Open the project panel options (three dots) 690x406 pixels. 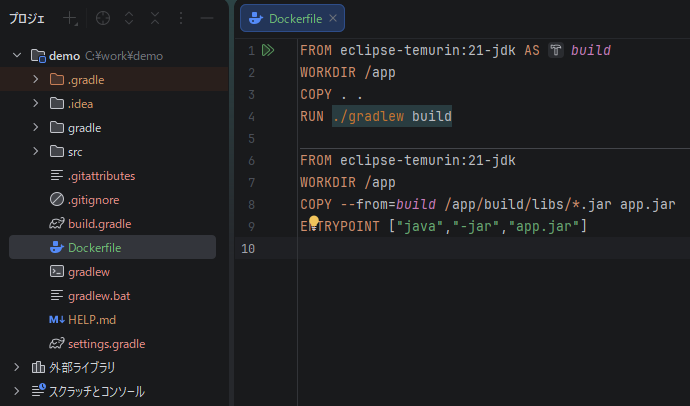pos(180,18)
